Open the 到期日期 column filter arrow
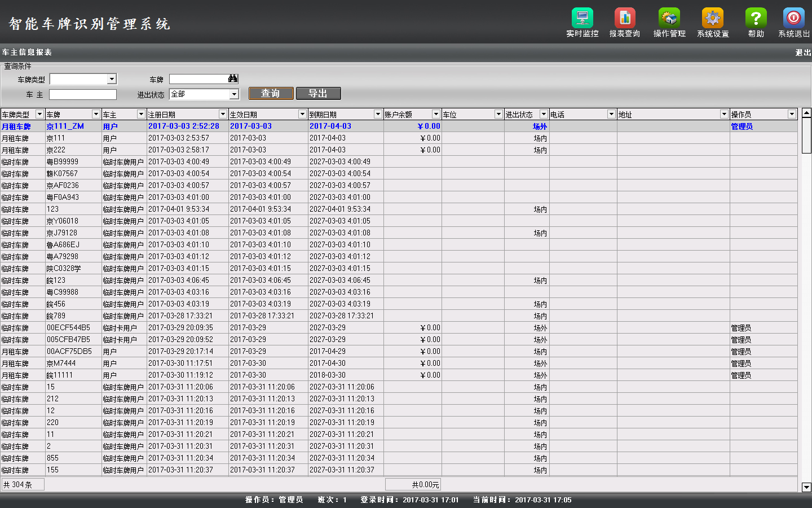812x508 pixels. click(378, 115)
